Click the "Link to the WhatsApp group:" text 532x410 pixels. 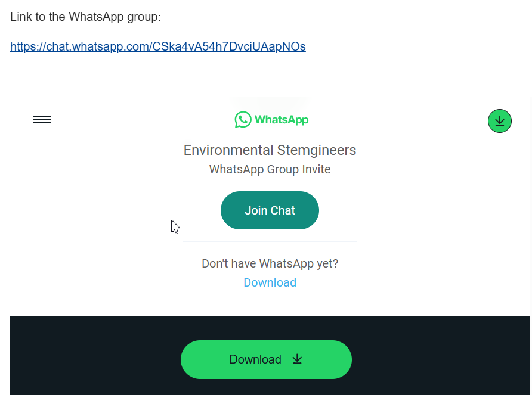(85, 17)
